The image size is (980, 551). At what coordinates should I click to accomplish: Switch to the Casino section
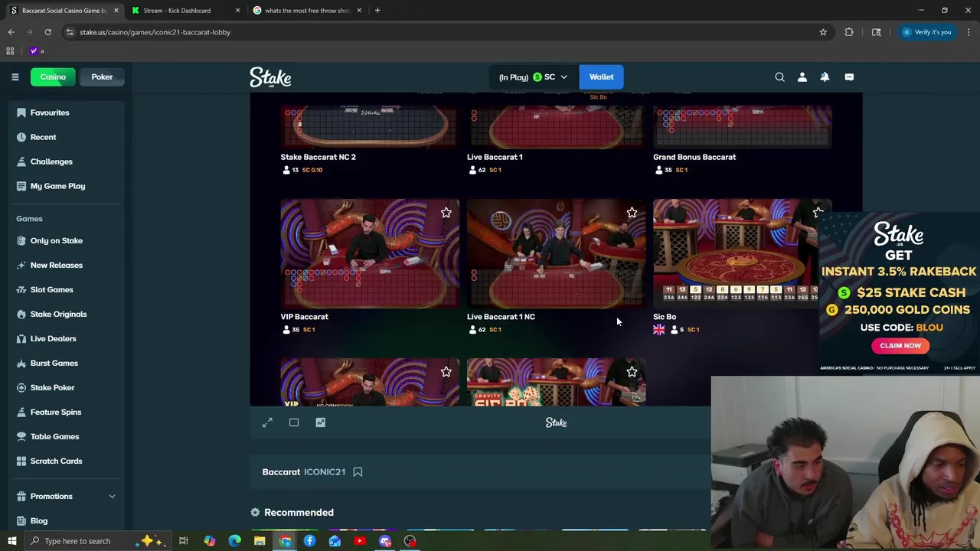coord(53,77)
